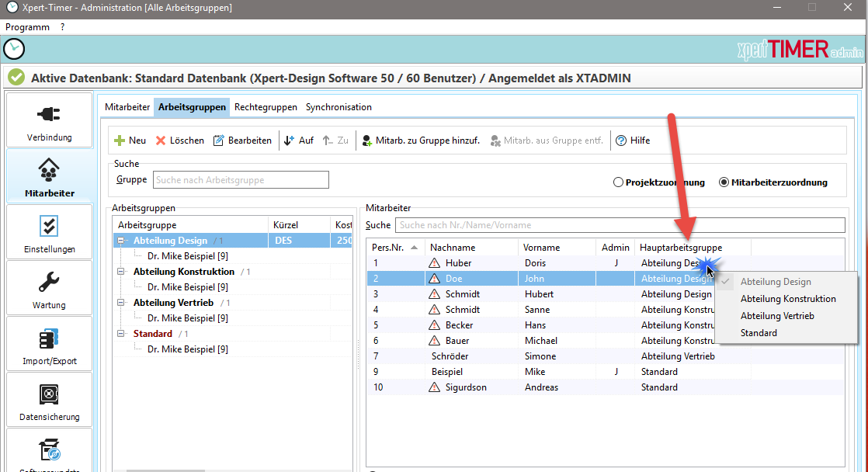
Task: Select the Projektzuordnung radio button
Action: [x=618, y=182]
